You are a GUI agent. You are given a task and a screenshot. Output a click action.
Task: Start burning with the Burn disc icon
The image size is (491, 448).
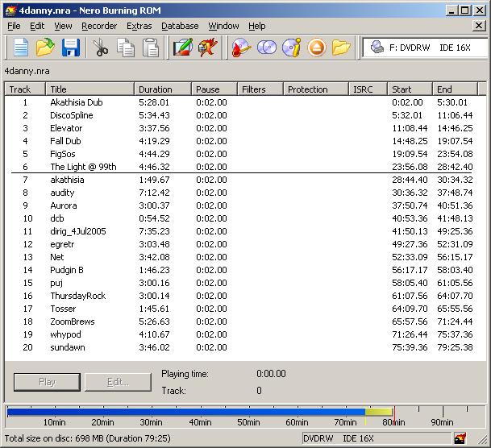click(241, 48)
